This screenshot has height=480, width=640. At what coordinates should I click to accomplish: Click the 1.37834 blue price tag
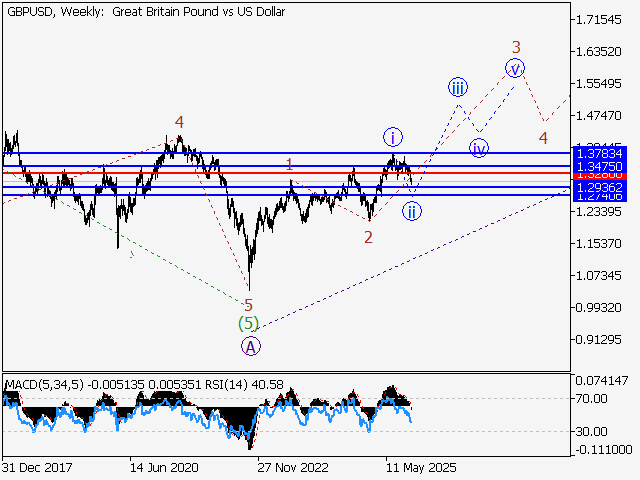point(600,153)
